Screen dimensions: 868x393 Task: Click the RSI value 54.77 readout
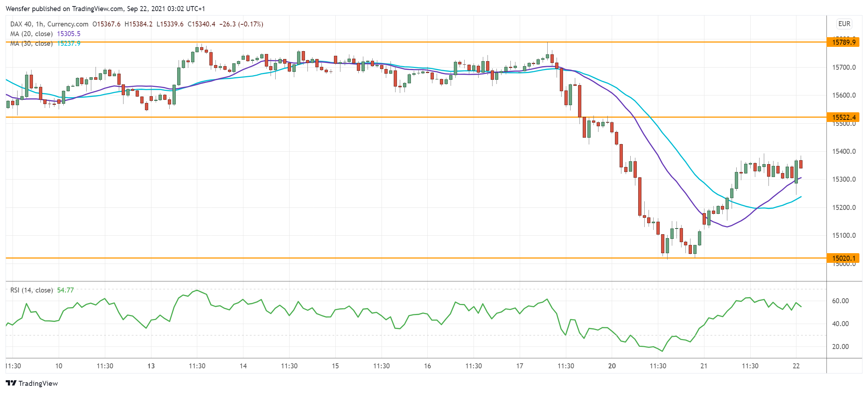point(66,290)
